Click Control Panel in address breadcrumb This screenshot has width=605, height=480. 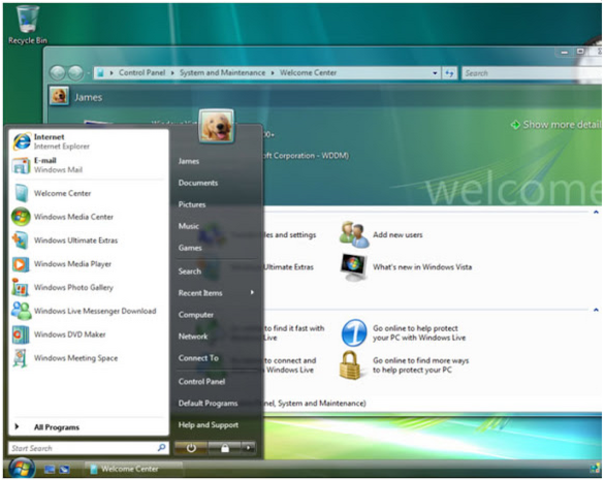[x=142, y=73]
